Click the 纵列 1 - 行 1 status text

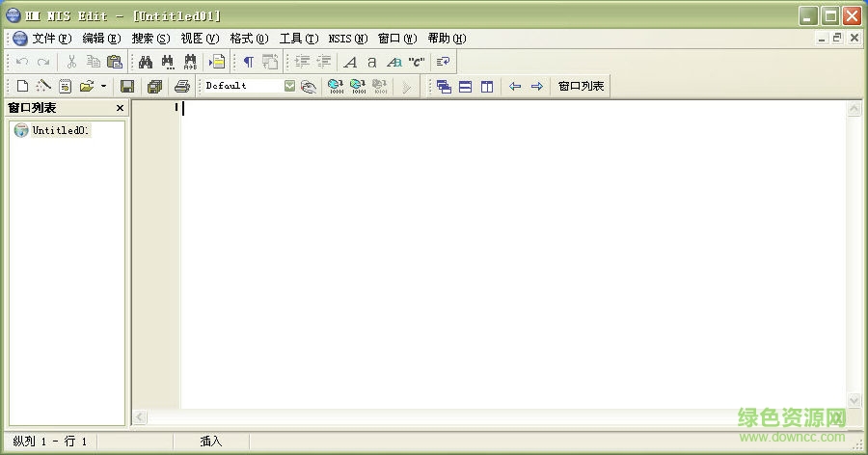point(50,442)
